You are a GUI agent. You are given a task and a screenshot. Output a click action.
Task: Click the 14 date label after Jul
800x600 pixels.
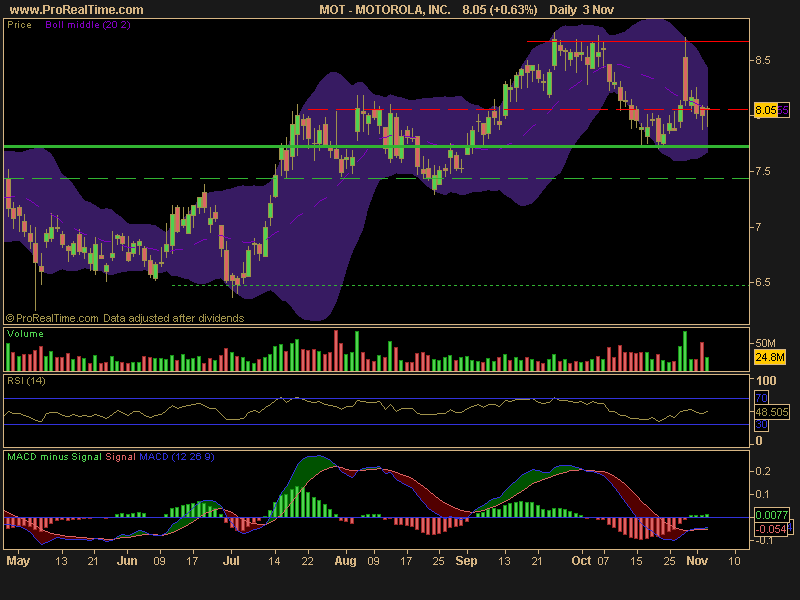pos(274,561)
